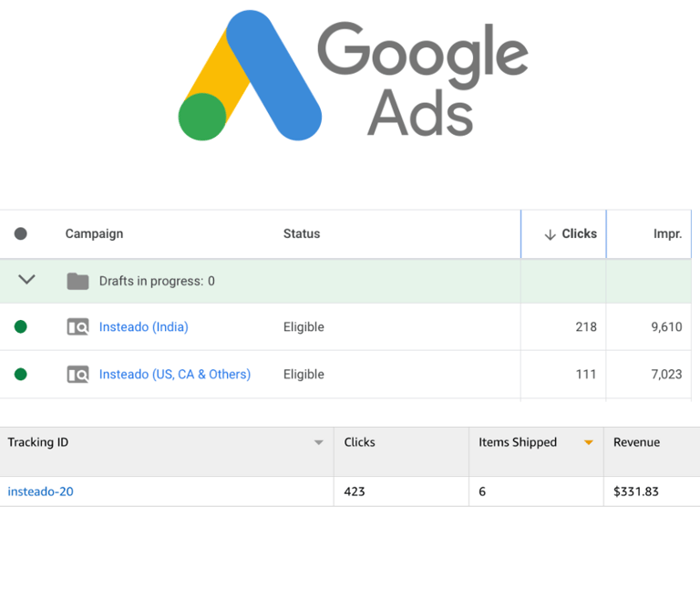Collapse the Drafts in progress row
This screenshot has width=700, height=599.
click(26, 280)
